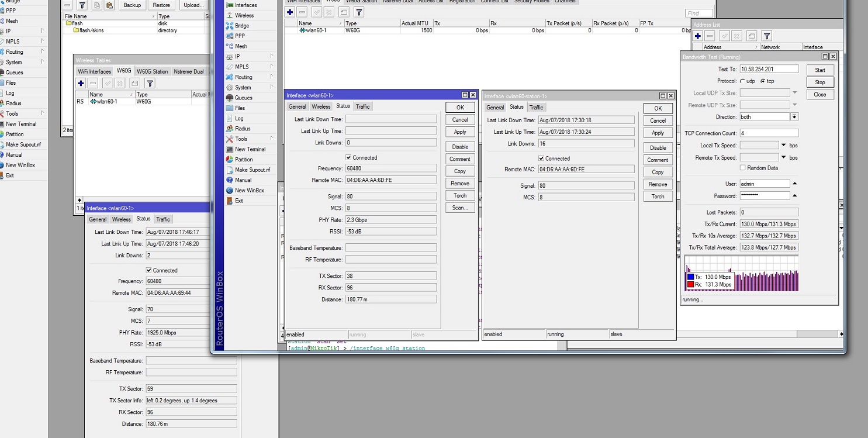
Task: Click Torch button in wlan60-station-1 window
Action: point(658,196)
